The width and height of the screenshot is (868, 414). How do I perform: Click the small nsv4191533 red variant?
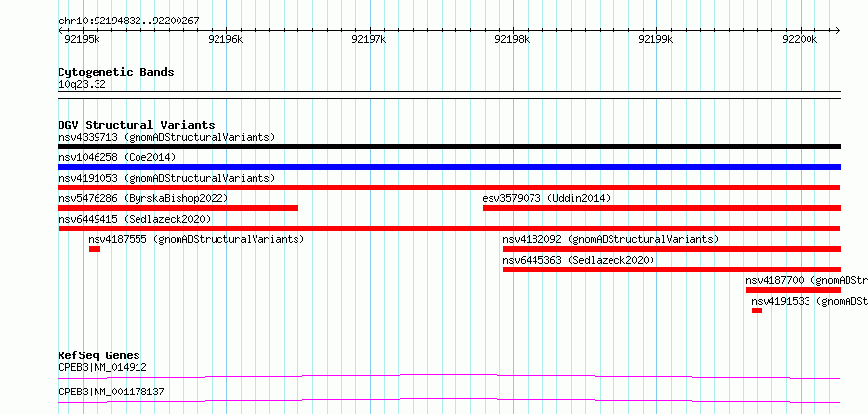[757, 310]
